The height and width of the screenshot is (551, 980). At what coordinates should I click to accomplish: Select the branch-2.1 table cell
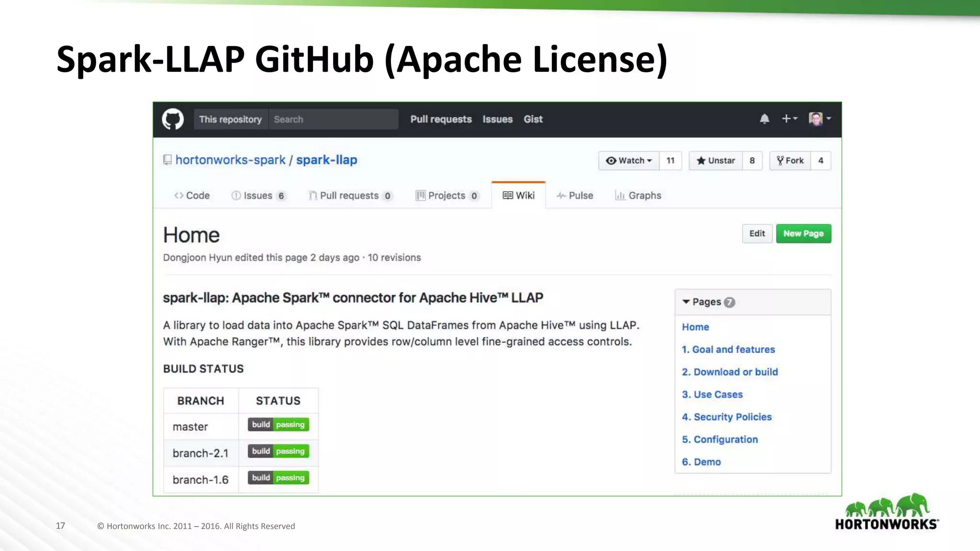coord(201,453)
